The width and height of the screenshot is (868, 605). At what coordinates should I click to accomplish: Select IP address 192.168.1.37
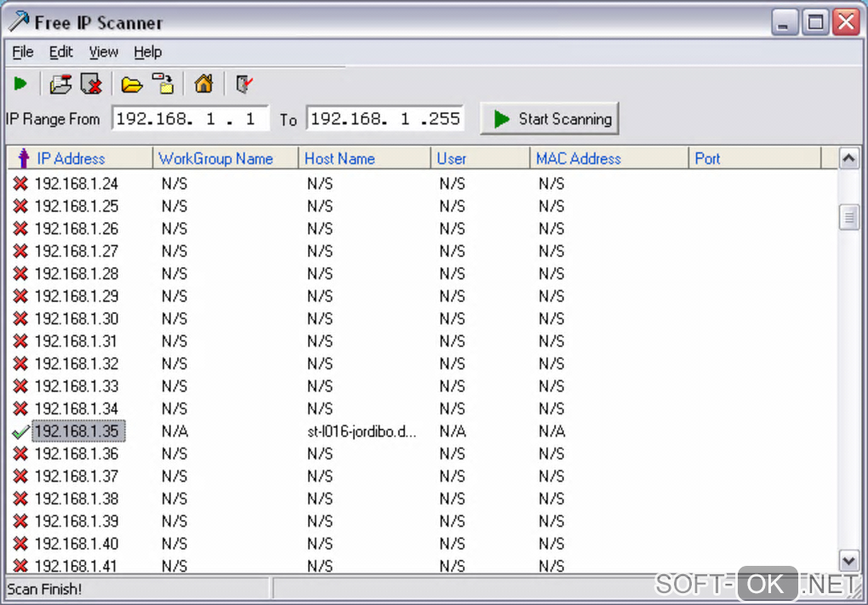click(77, 477)
